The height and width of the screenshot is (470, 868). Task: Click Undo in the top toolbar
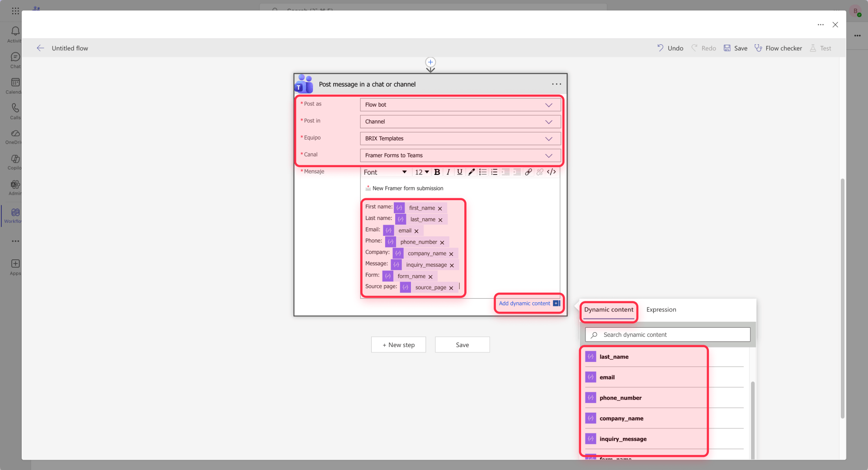670,48
